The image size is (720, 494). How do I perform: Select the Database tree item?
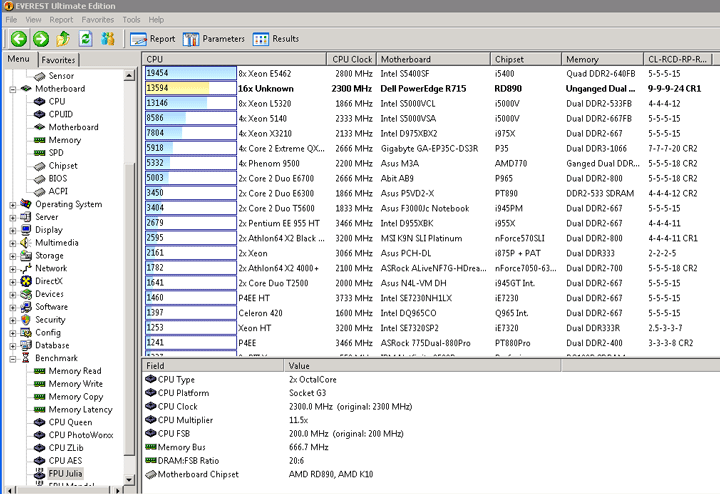pos(52,345)
